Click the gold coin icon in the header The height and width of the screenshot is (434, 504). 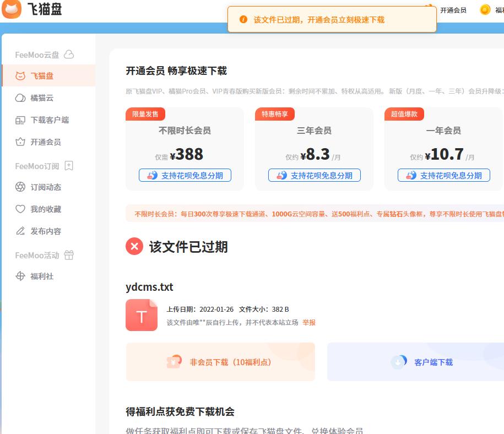485,9
